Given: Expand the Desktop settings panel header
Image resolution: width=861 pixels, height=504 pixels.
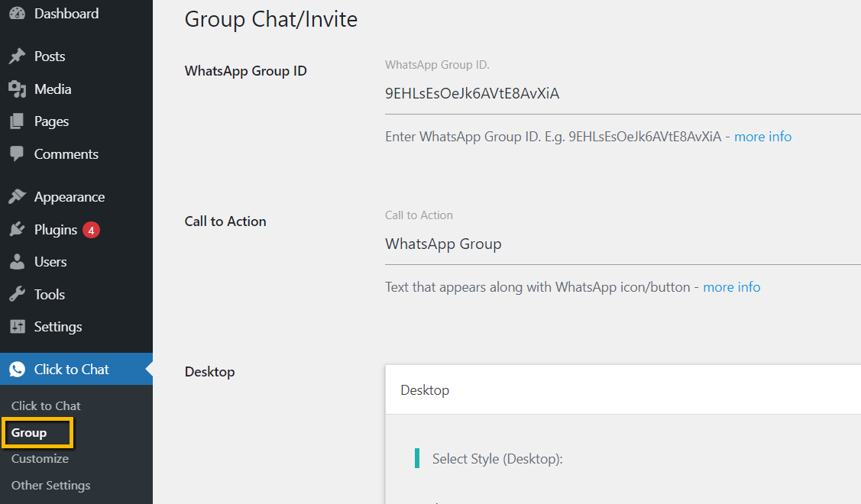Looking at the screenshot, I should (x=623, y=389).
